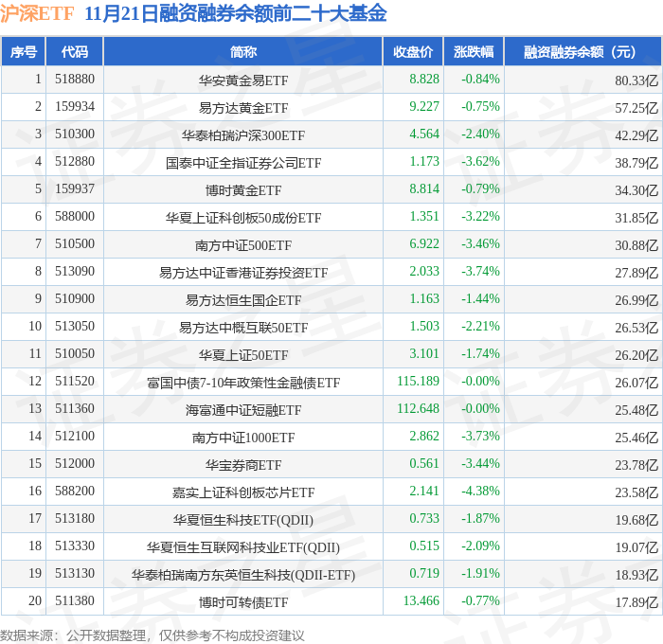Click code 512100
The image size is (663, 644).
pyautogui.click(x=75, y=437)
